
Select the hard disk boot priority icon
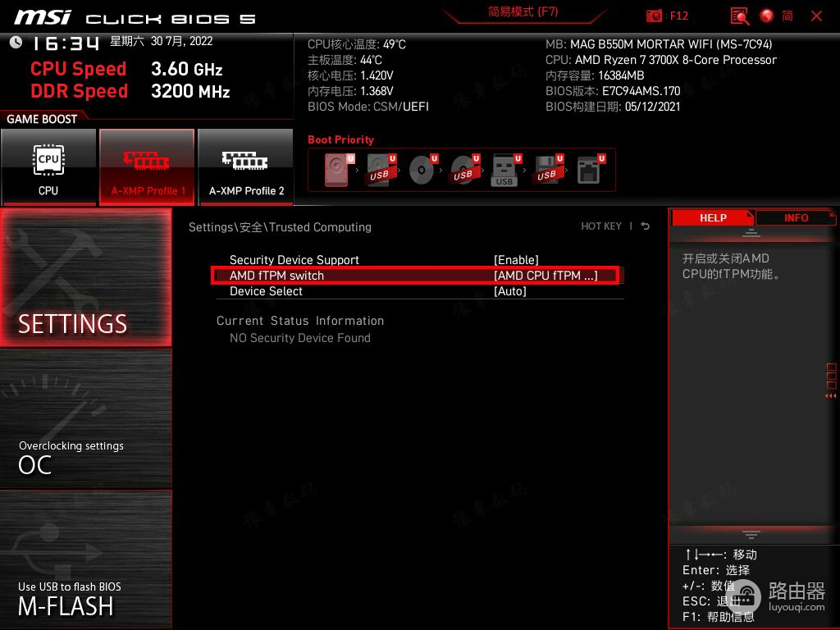(338, 171)
